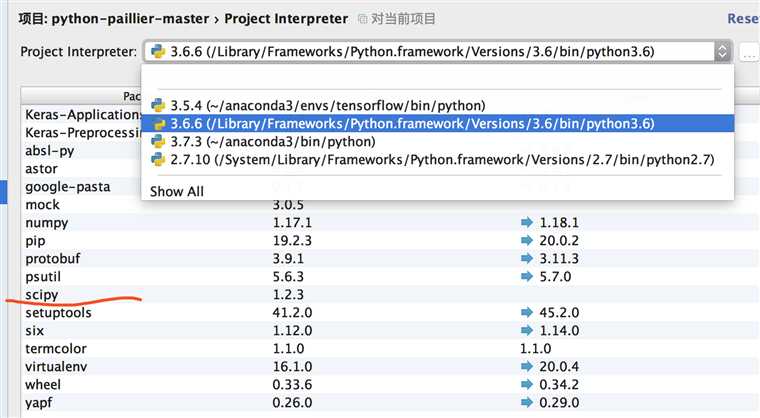Click the upgrade arrow next to numpy 1.18.1
The height and width of the screenshot is (418, 760).
tap(527, 222)
